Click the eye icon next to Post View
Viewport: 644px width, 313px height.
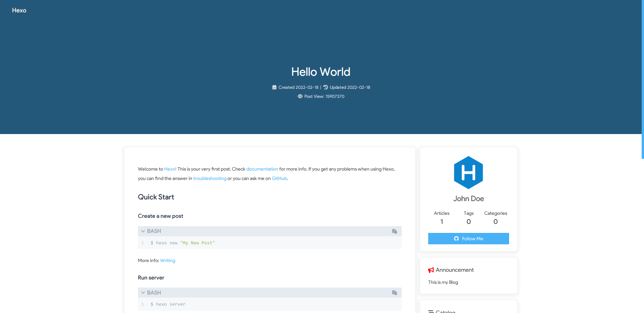click(300, 96)
